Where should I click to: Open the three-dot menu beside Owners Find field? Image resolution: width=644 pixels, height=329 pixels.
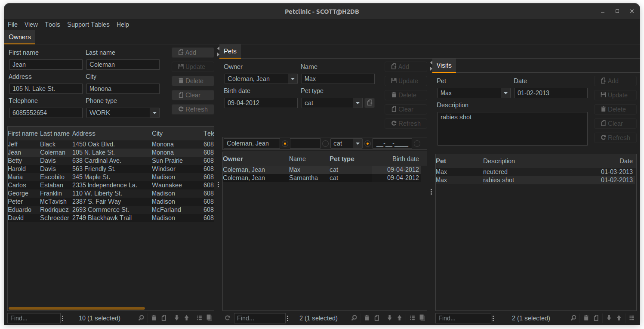[63, 318]
